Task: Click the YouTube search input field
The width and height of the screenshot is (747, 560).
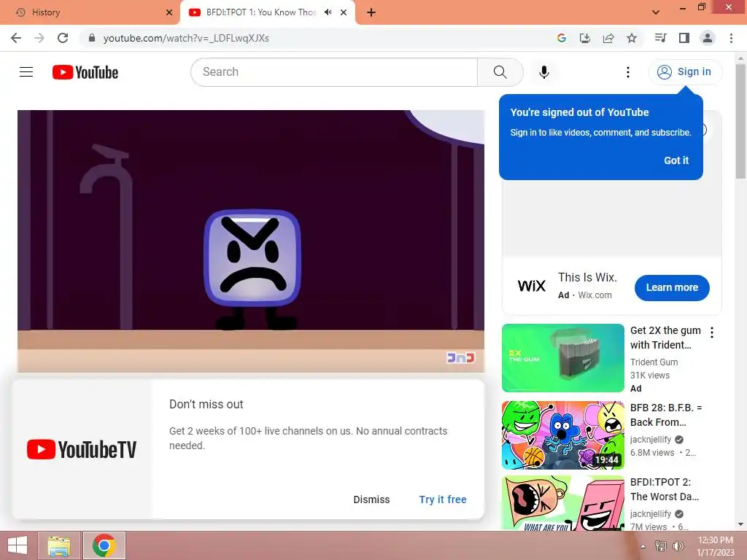Action: (x=334, y=72)
